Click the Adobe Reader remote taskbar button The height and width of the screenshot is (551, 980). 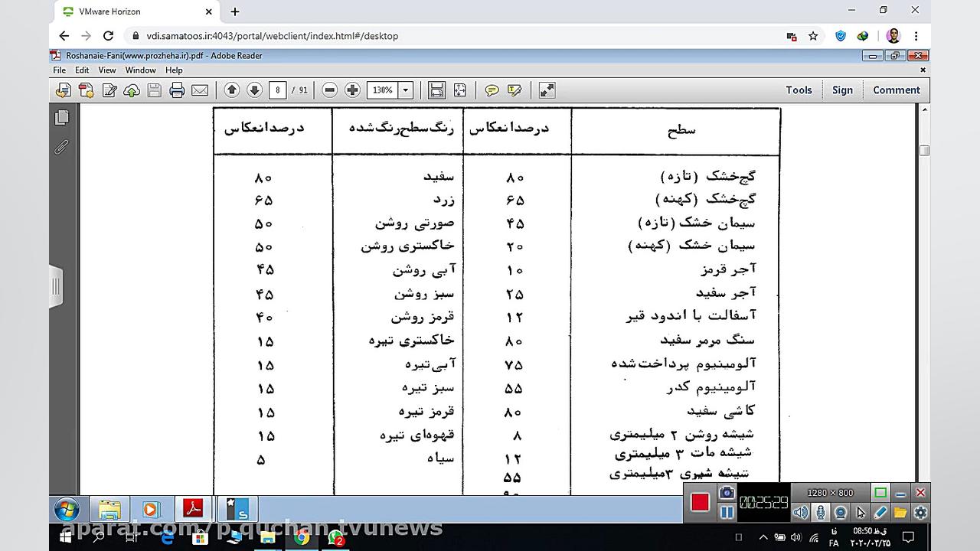click(x=193, y=509)
